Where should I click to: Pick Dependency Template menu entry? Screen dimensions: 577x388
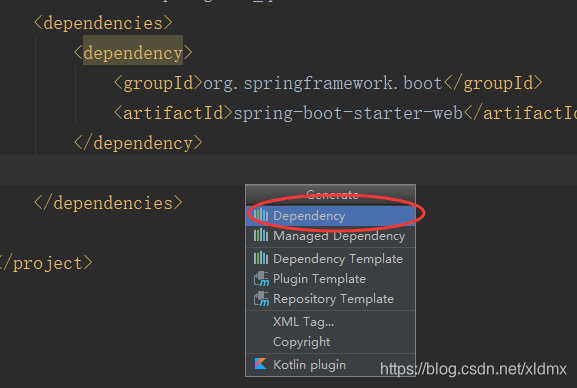pyautogui.click(x=330, y=259)
